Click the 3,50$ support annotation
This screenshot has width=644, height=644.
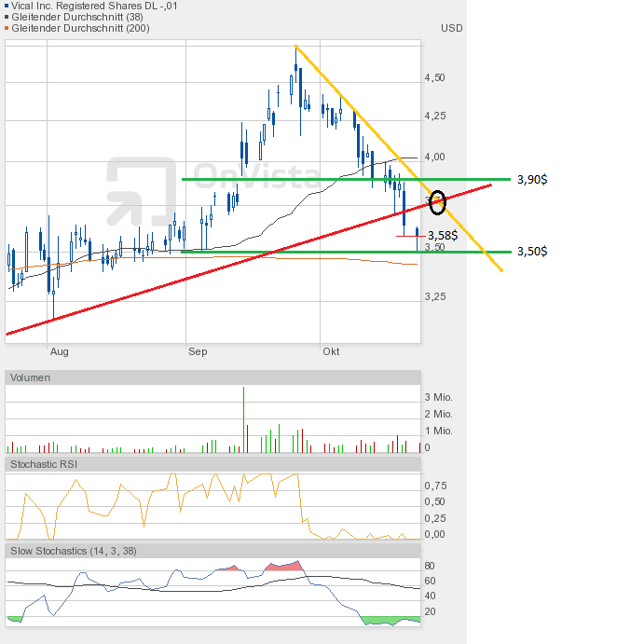[532, 251]
